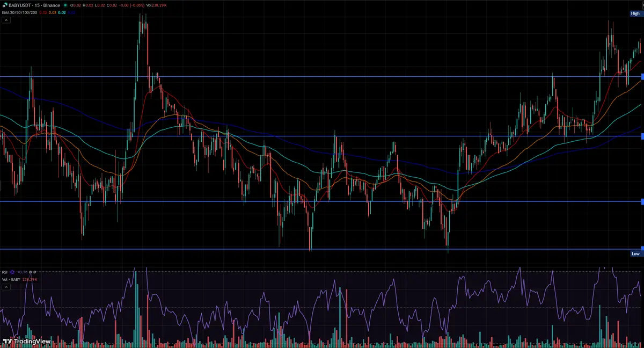
Task: Click the green market status dot
Action: 64,5
